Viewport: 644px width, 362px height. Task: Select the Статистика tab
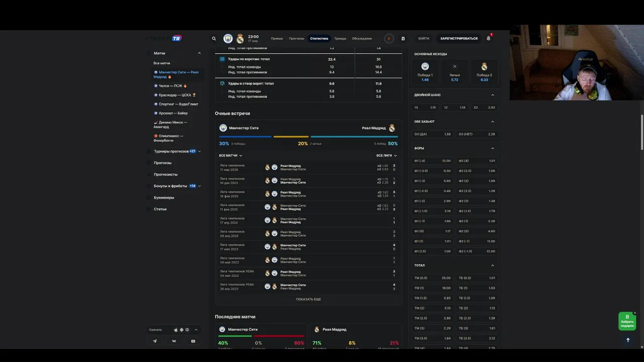tap(319, 39)
